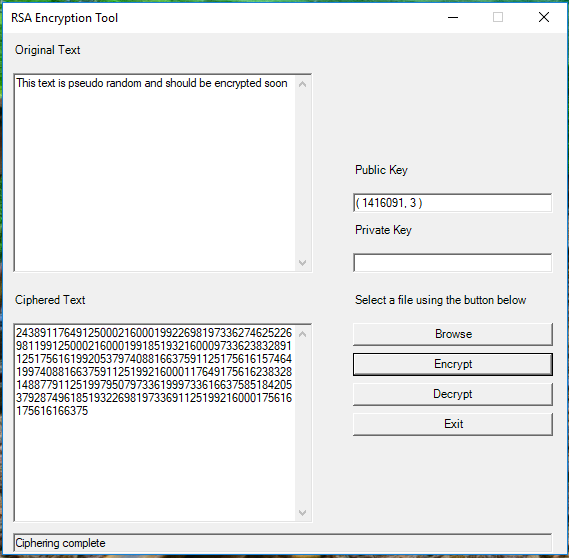Viewport: 569px width, 558px height.
Task: Minimize the RSA Encryption Tool window
Action: [x=453, y=17]
